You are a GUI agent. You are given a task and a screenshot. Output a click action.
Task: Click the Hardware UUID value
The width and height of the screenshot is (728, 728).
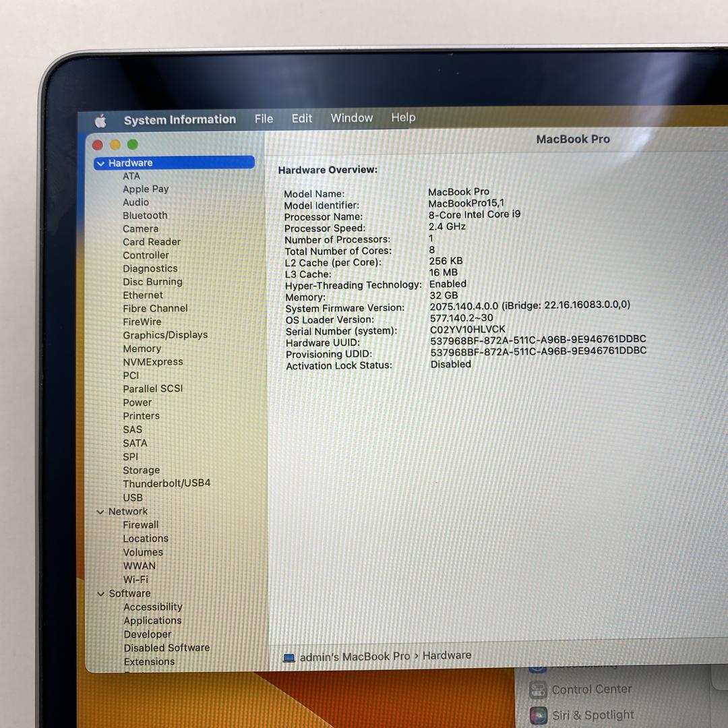coord(538,340)
